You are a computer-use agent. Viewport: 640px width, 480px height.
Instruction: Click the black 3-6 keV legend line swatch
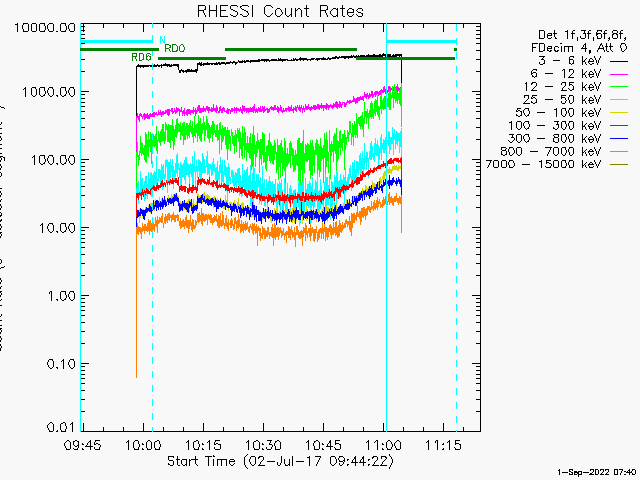tap(619, 61)
